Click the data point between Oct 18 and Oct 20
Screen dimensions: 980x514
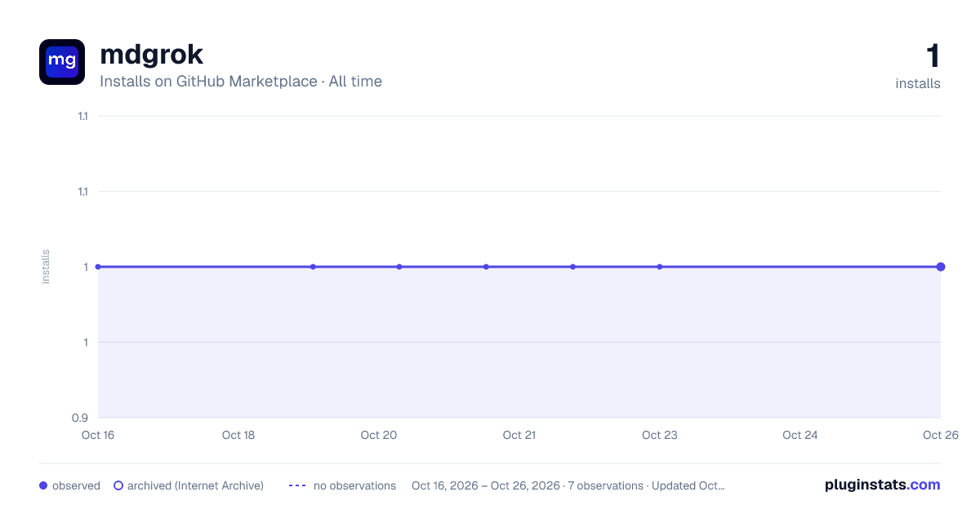click(313, 267)
